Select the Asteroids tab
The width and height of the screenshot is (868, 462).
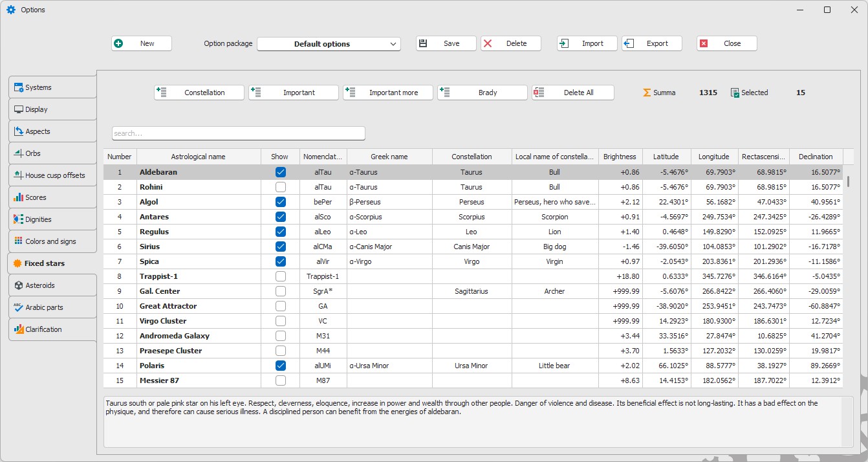(x=52, y=285)
